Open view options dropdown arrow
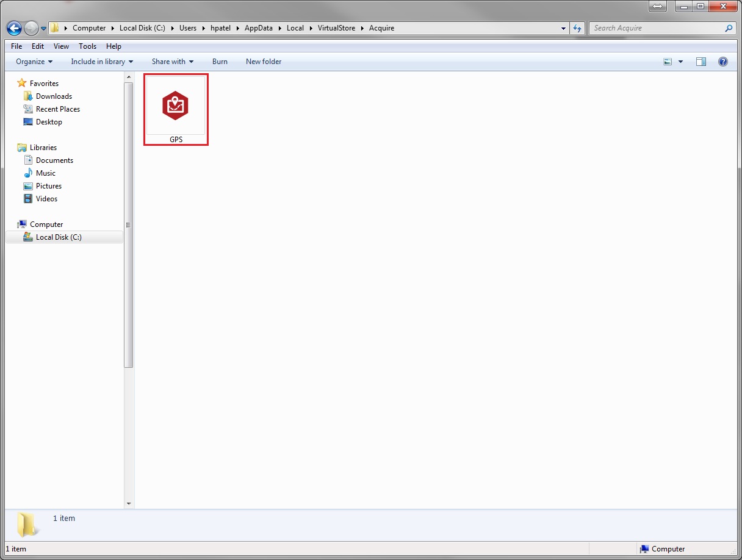Screen dimensions: 742x560 point(680,62)
